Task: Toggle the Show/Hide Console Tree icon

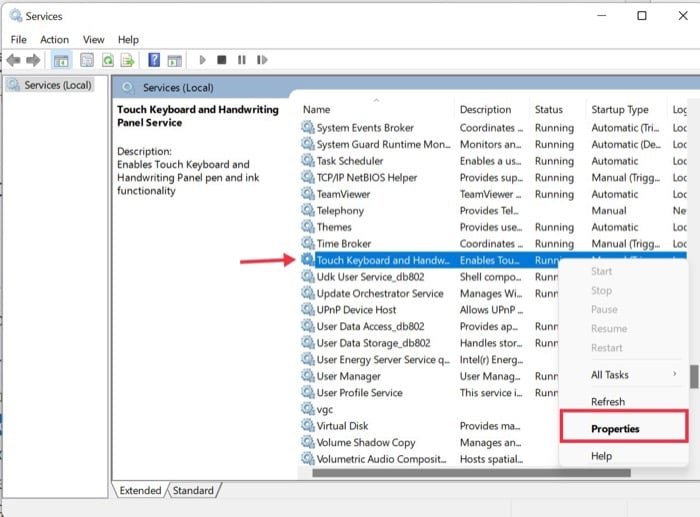Action: [x=61, y=60]
